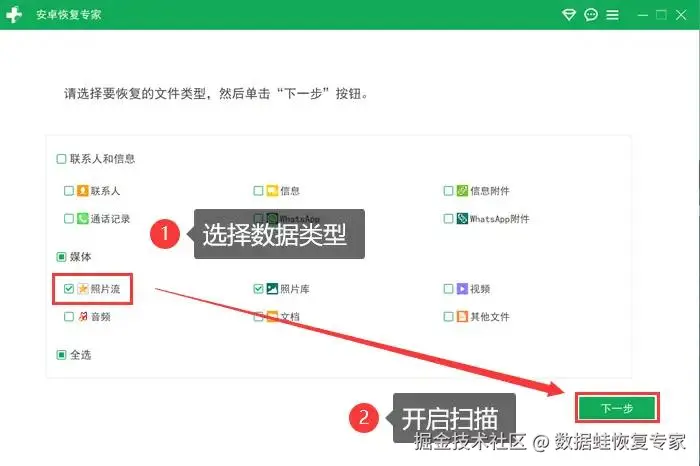Click the Video (视频) play icon
The width and height of the screenshot is (700, 466).
[x=462, y=289]
